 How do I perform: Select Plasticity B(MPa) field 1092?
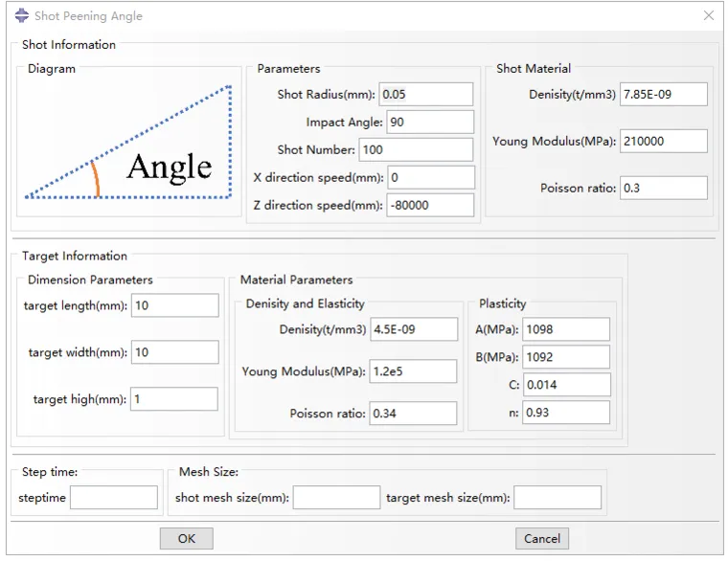(x=566, y=357)
